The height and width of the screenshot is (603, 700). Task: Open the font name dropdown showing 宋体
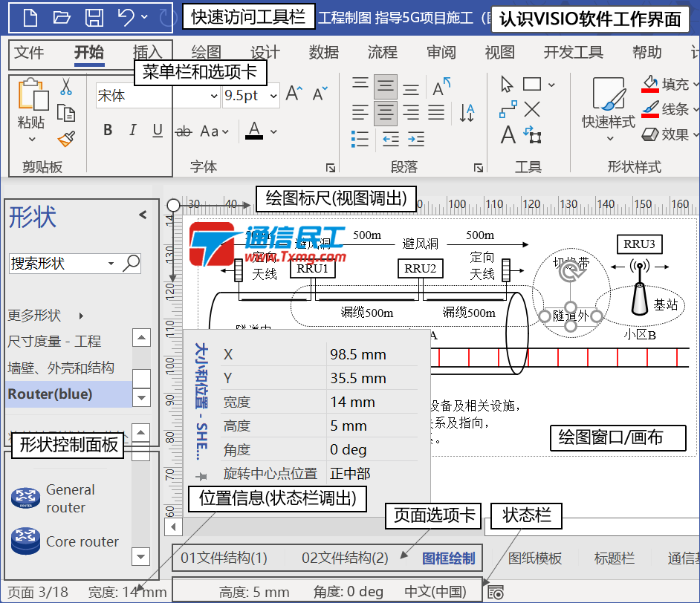214,96
